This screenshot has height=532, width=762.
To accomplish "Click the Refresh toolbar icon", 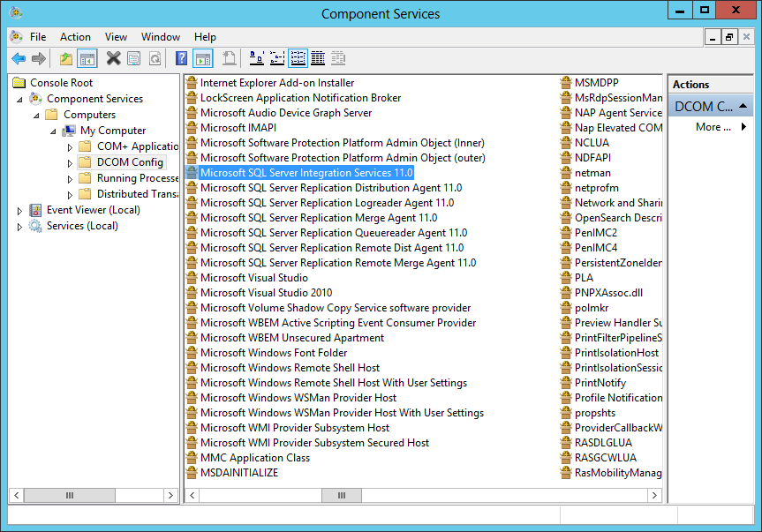I will (155, 59).
